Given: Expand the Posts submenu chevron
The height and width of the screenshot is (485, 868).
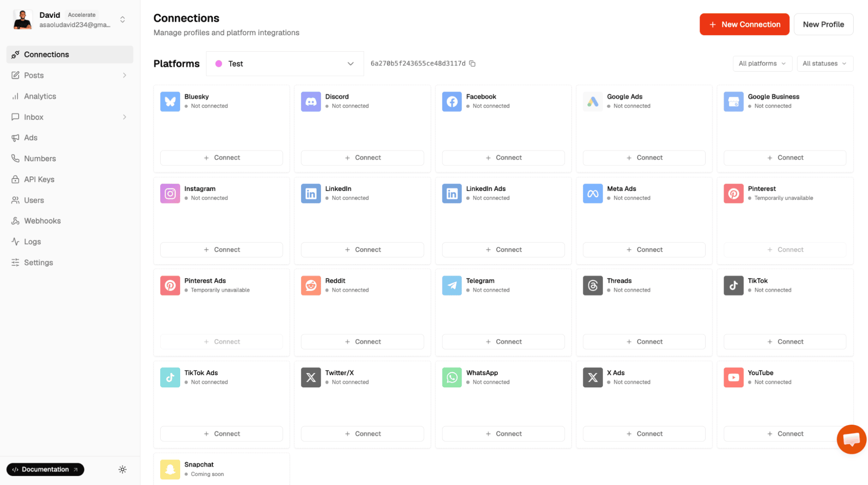Looking at the screenshot, I should tap(125, 75).
